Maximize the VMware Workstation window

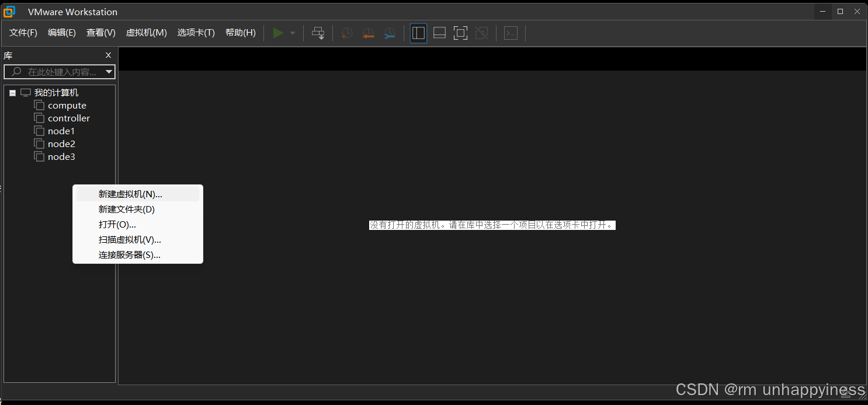coord(840,11)
